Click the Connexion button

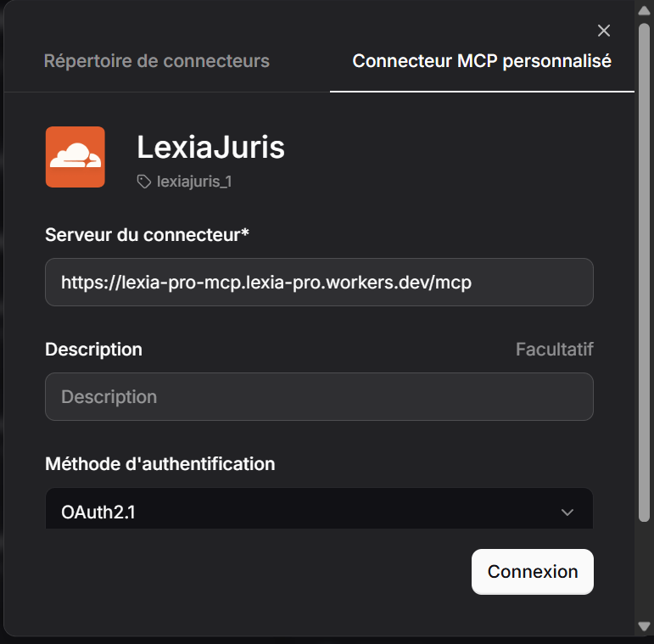click(x=533, y=571)
